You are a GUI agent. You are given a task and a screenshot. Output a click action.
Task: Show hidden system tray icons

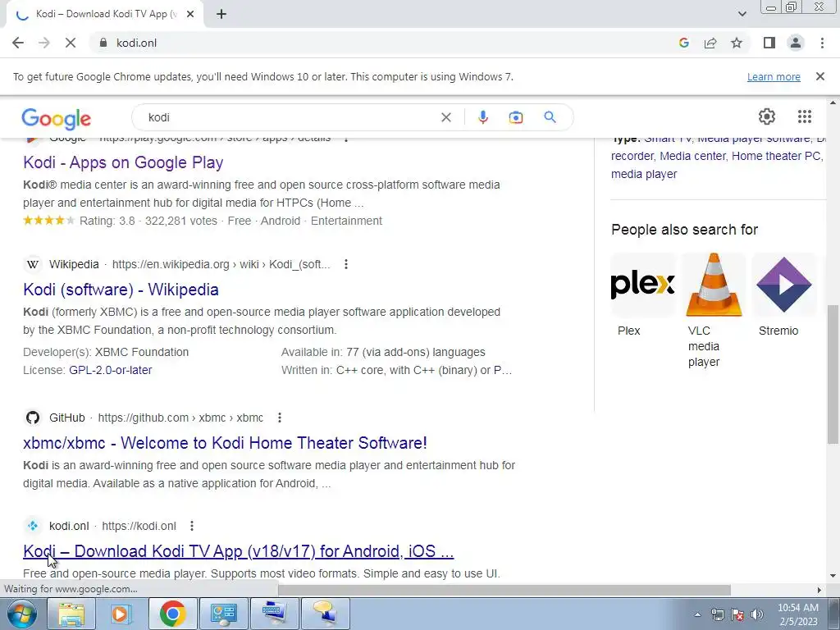[x=697, y=614]
